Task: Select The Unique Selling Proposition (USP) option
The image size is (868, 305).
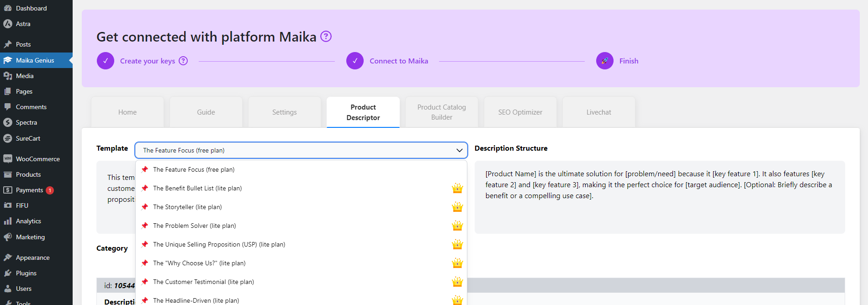Action: pos(302,244)
